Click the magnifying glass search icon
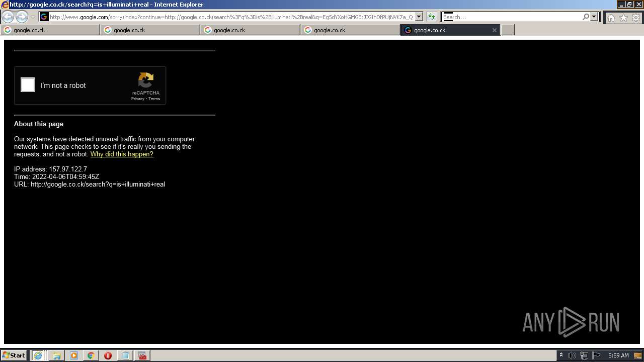 [586, 17]
